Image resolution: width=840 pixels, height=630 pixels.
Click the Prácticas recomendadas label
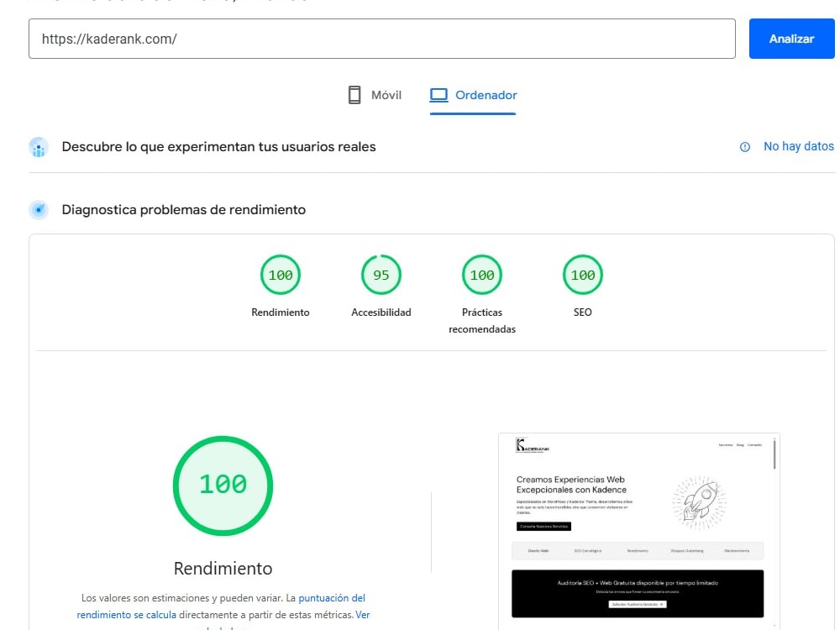481,320
